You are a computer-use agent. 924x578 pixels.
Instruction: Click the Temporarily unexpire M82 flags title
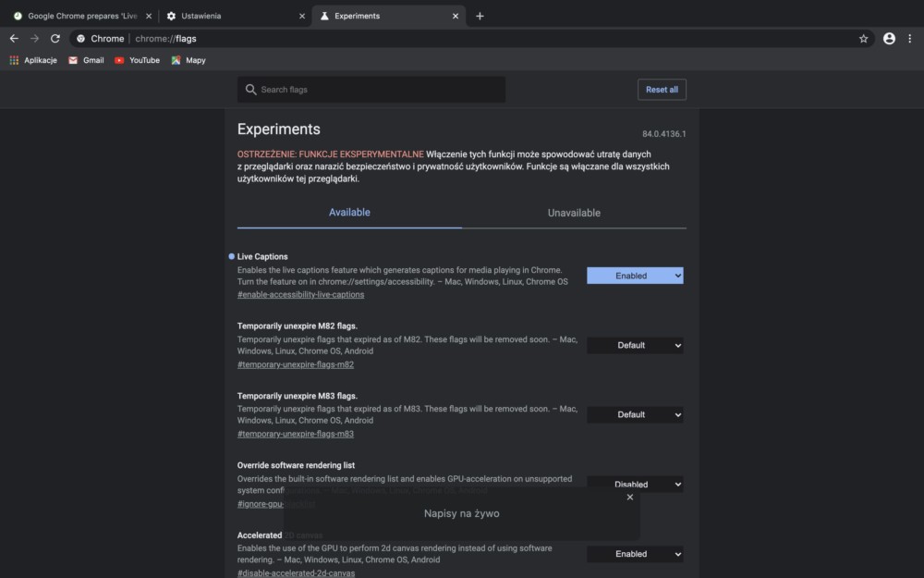297,326
